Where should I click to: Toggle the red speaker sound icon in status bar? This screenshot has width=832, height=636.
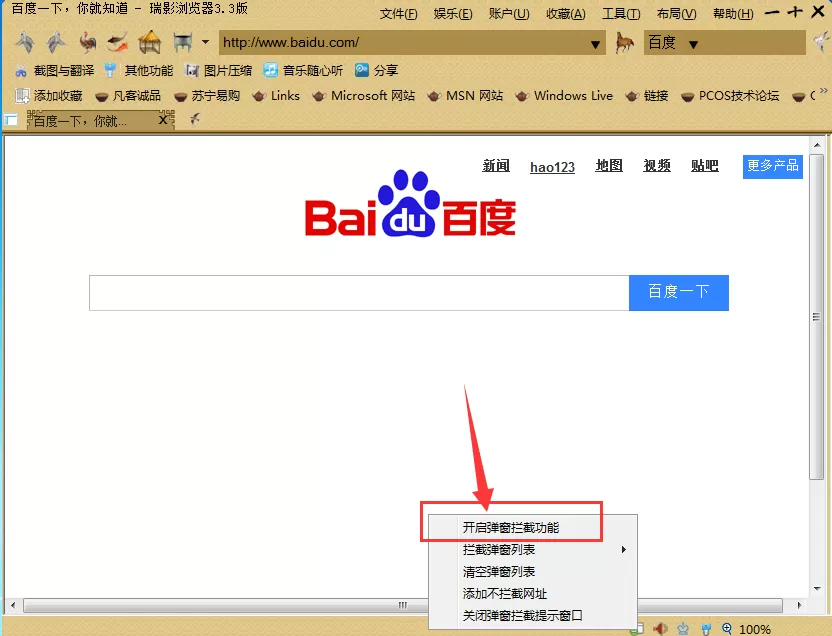661,629
